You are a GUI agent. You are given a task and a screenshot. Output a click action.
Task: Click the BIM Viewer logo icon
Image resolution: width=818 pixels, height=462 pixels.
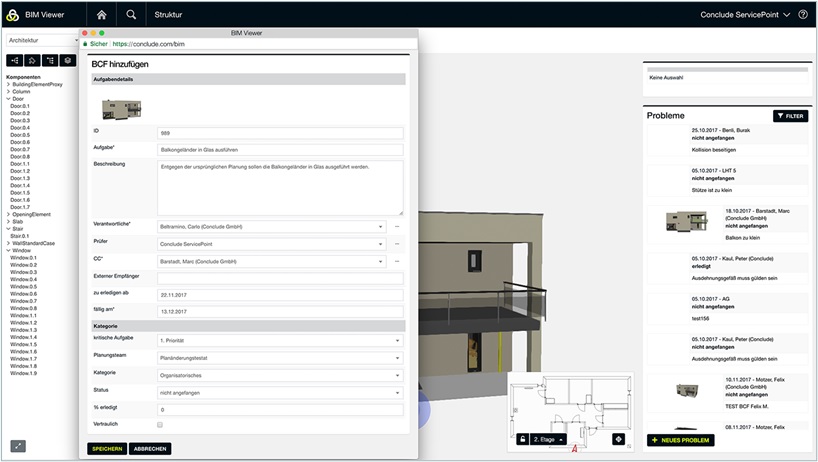pos(11,15)
